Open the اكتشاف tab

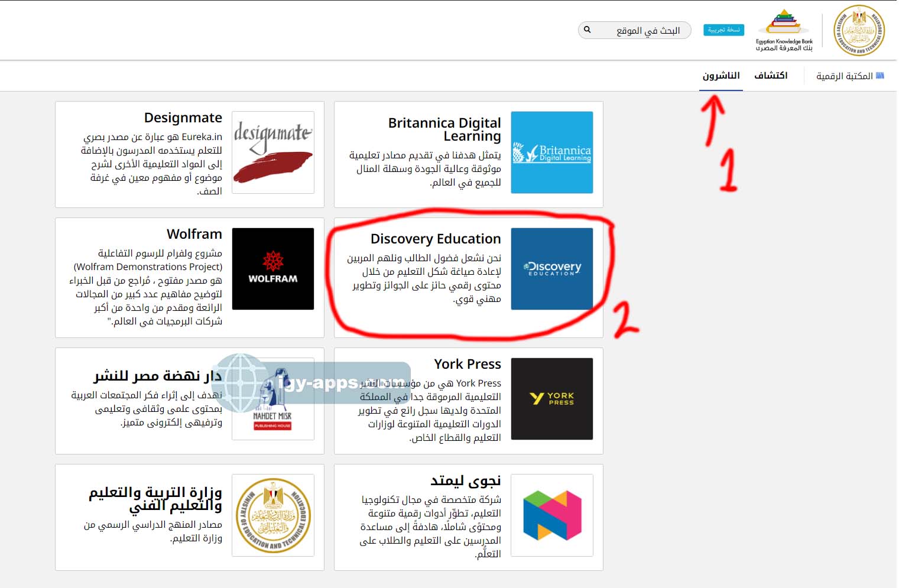pos(771,76)
